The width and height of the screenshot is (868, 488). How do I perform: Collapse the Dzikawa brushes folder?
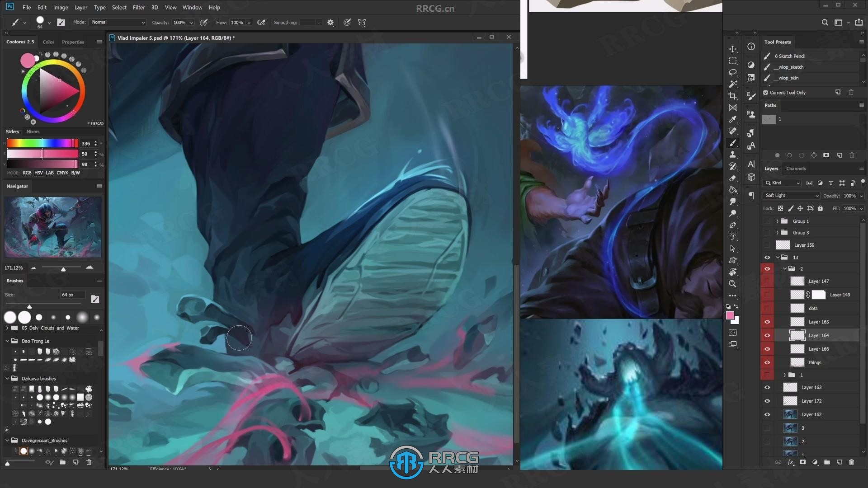(7, 379)
